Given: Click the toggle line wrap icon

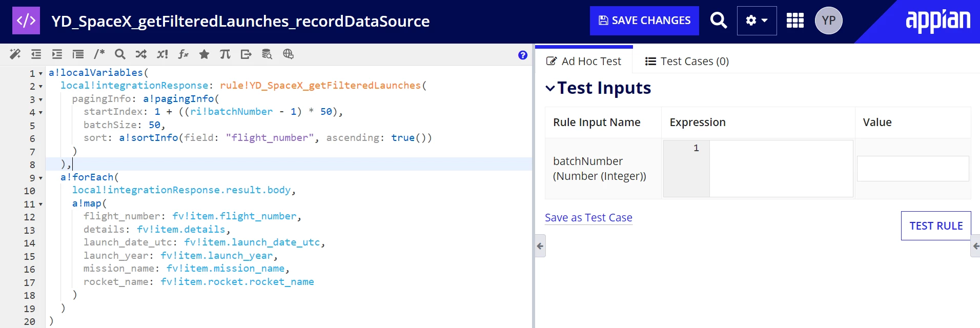Looking at the screenshot, I should [x=78, y=54].
